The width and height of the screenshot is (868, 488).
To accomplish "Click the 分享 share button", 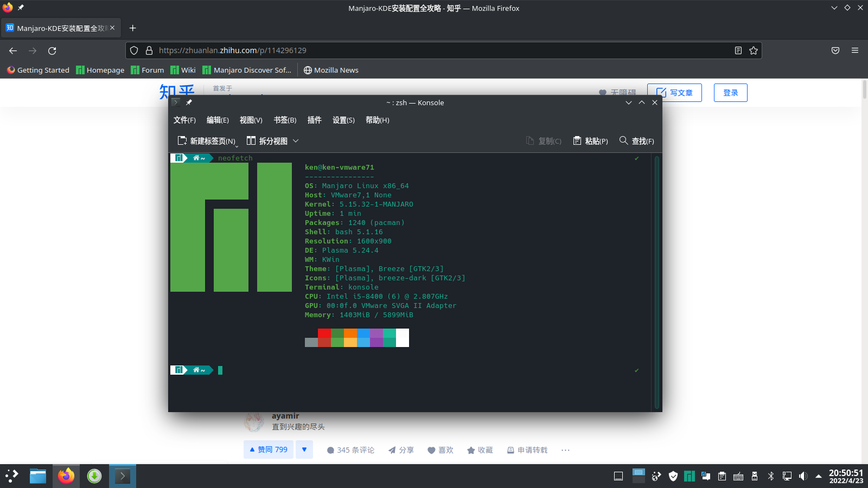I will tap(401, 450).
